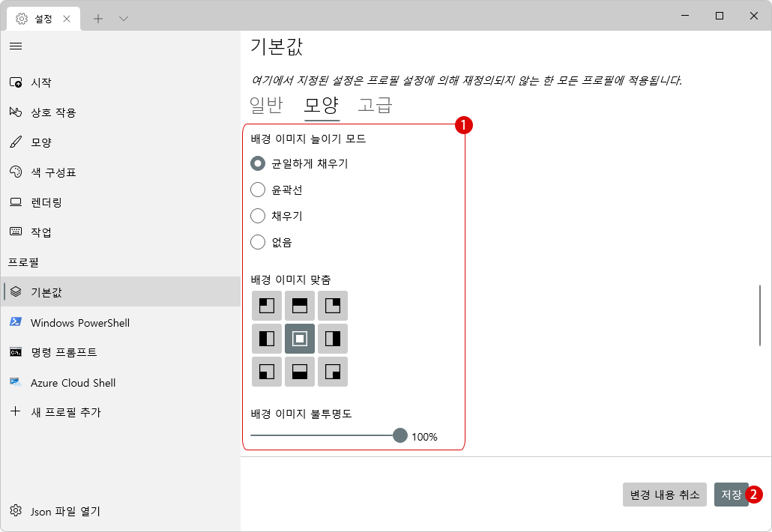Click the 100% opacity value
The width and height of the screenshot is (772, 532).
[x=424, y=437]
